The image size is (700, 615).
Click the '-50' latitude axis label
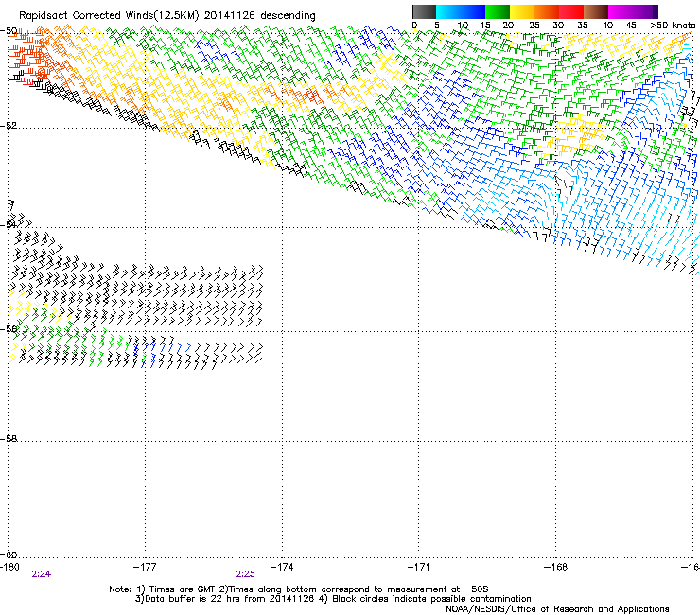[9, 31]
